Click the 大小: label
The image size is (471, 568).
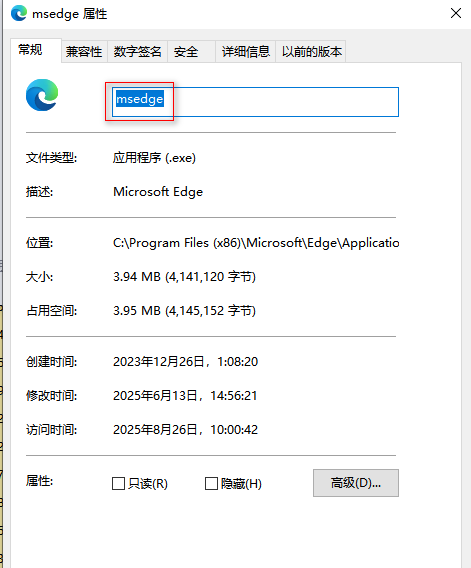click(39, 277)
